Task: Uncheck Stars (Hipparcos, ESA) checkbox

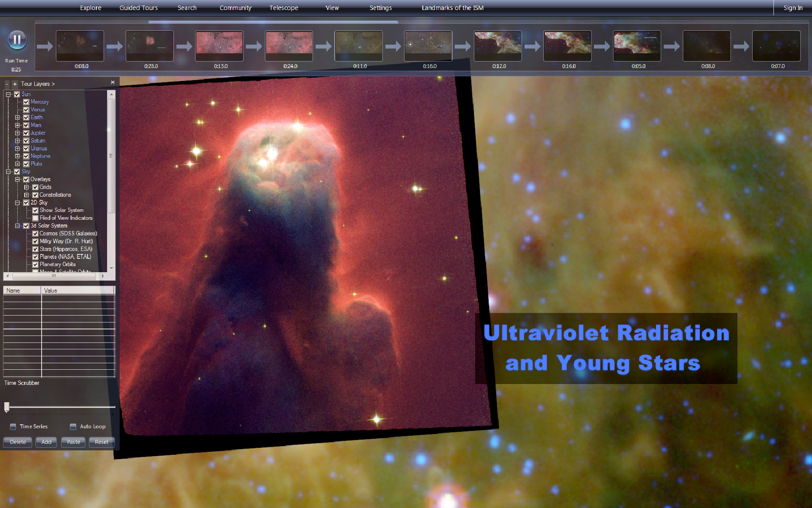Action: coord(36,249)
